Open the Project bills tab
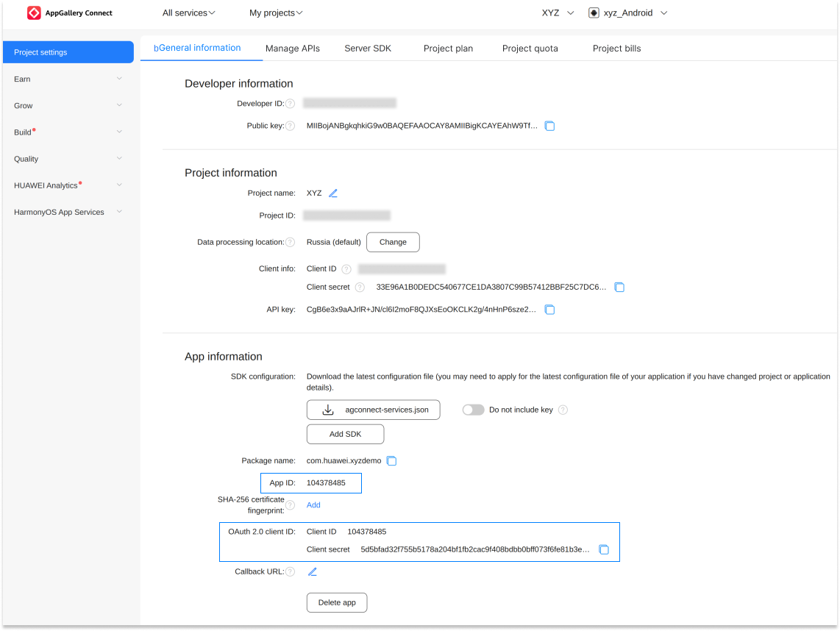Viewport: 840px width, 631px height. pyautogui.click(x=617, y=49)
